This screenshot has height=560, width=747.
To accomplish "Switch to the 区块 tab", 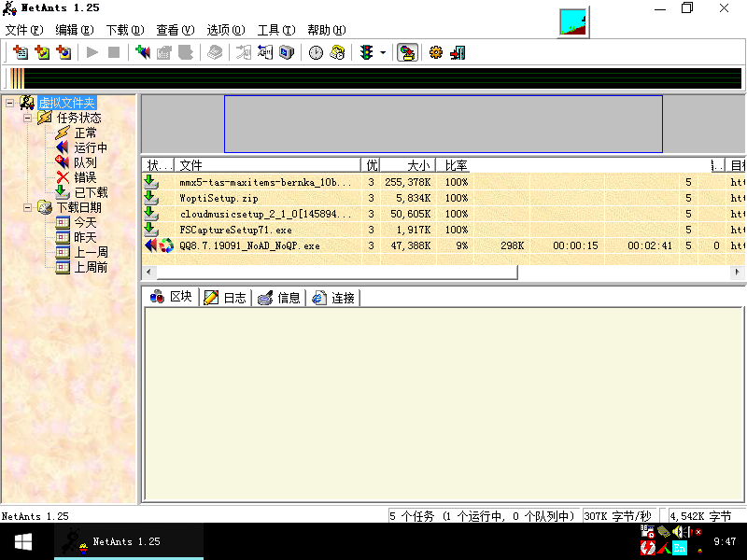I will [172, 297].
